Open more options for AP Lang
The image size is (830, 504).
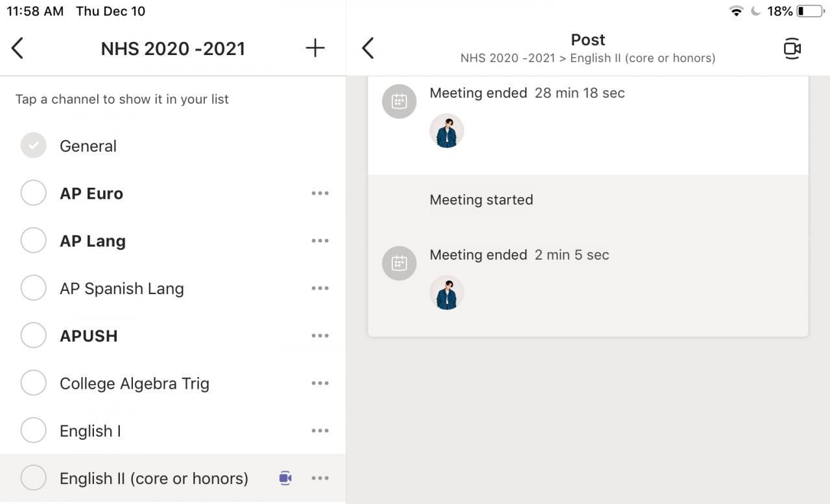click(320, 241)
